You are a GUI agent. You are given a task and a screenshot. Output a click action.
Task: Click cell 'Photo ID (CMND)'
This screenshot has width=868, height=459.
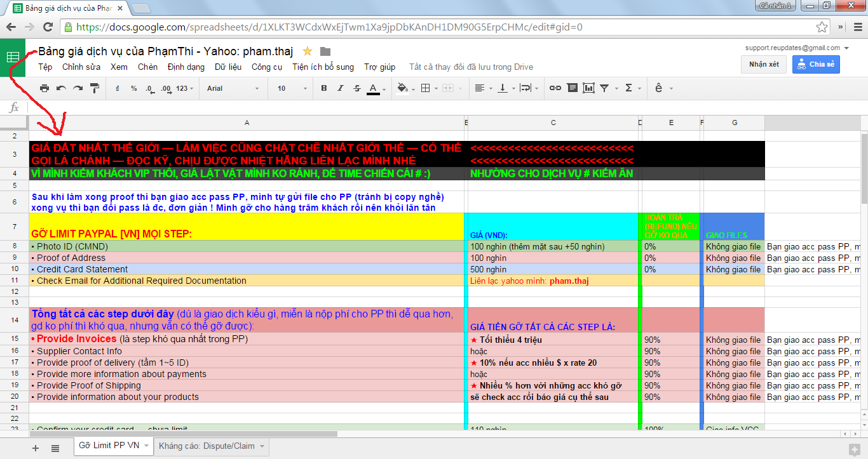[x=247, y=246]
